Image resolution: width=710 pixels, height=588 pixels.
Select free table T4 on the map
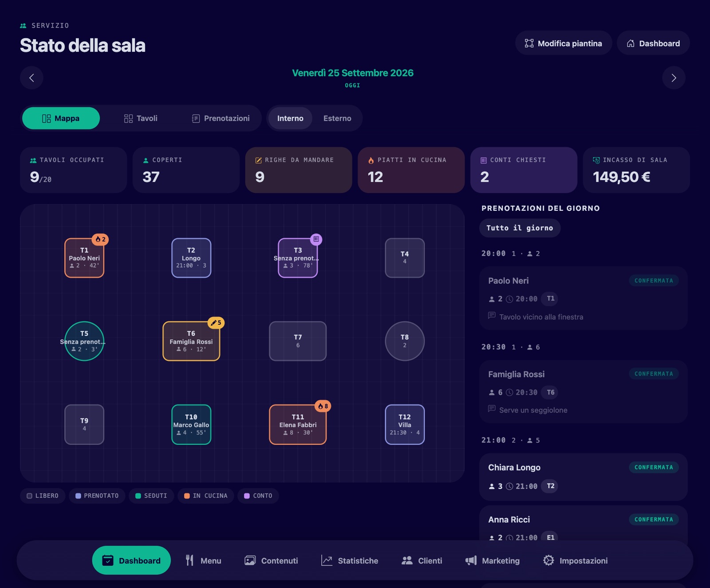(405, 258)
